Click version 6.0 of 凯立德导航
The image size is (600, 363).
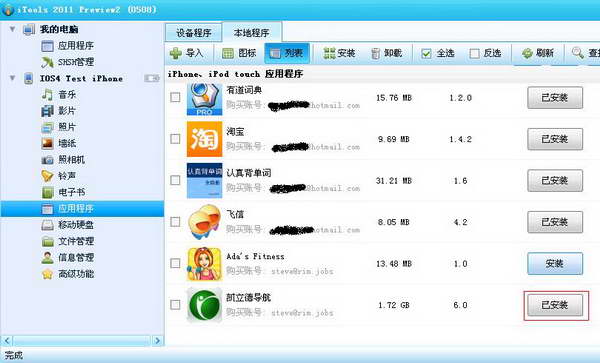[460, 305]
